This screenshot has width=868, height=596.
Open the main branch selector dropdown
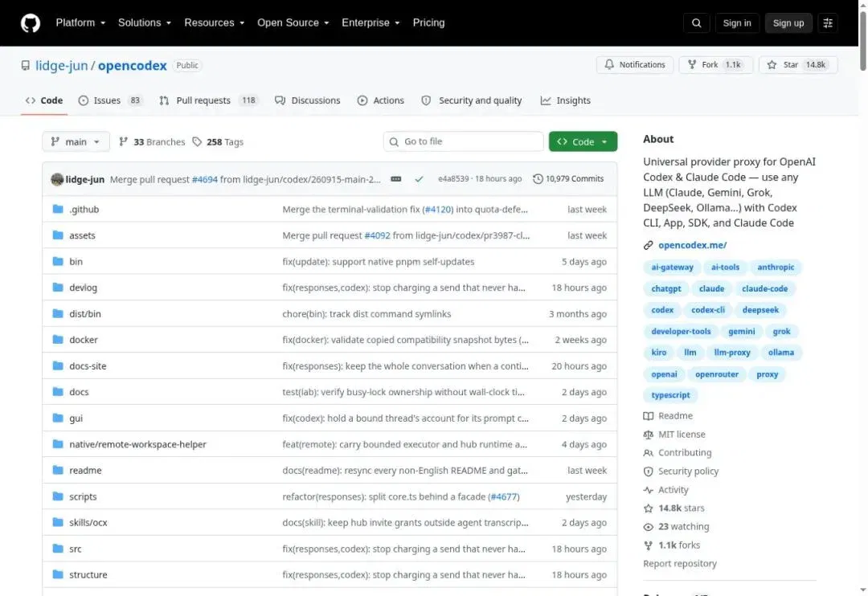76,141
